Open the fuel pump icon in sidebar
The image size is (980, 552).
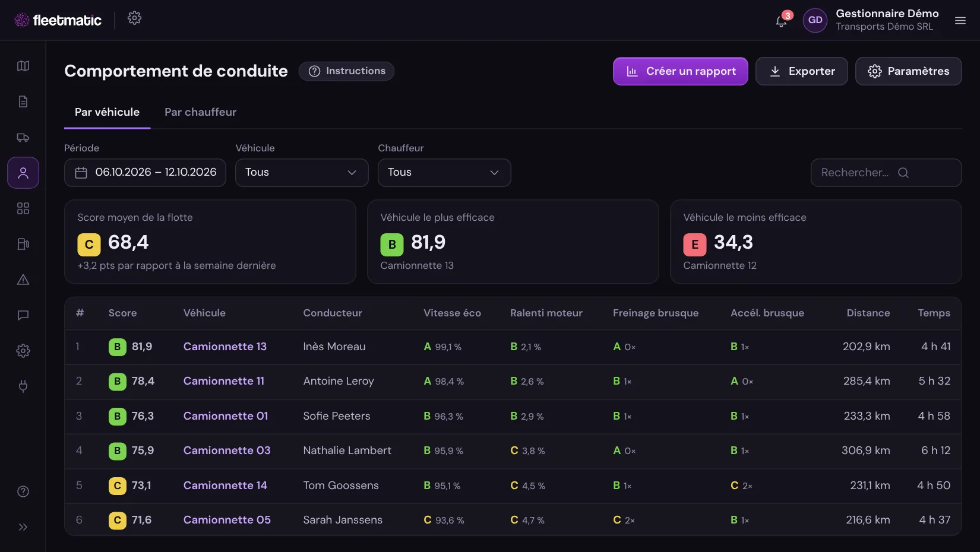23,244
